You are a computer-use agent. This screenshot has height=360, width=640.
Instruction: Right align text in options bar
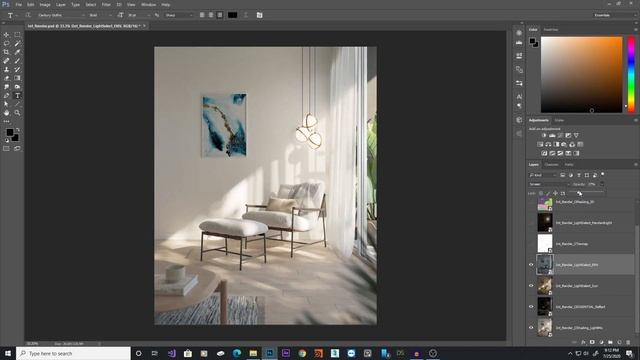(220, 15)
